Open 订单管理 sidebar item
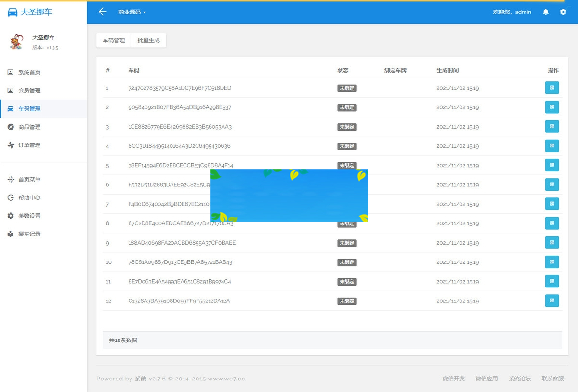Screen dimensions: 578x392 29,145
